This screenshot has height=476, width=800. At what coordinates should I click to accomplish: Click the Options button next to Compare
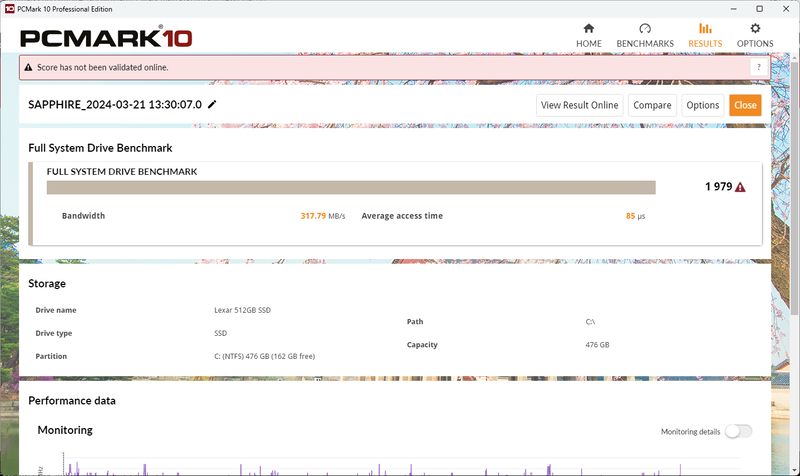coord(703,105)
